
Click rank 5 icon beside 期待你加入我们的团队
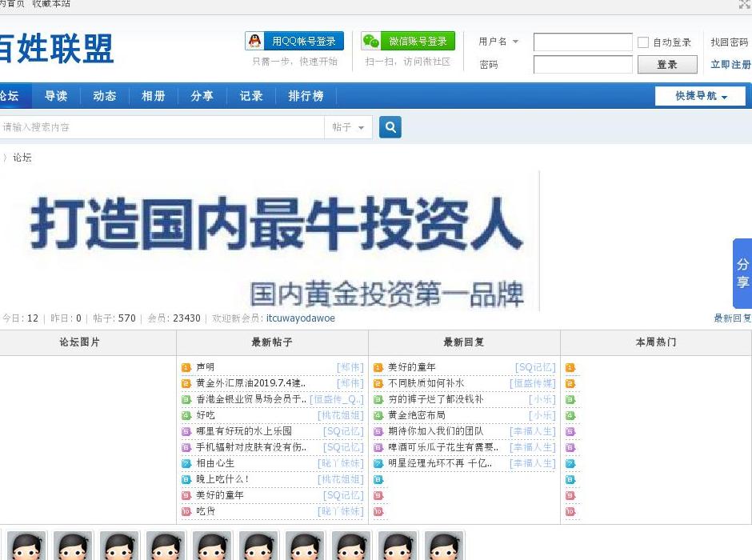pos(378,431)
